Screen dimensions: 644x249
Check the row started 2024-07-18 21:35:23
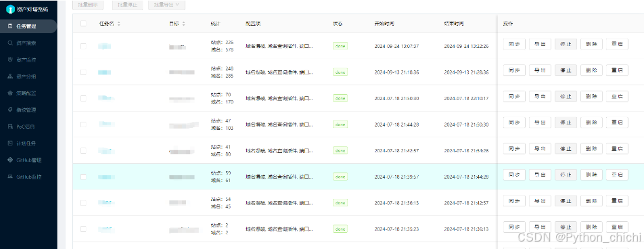tap(83, 229)
